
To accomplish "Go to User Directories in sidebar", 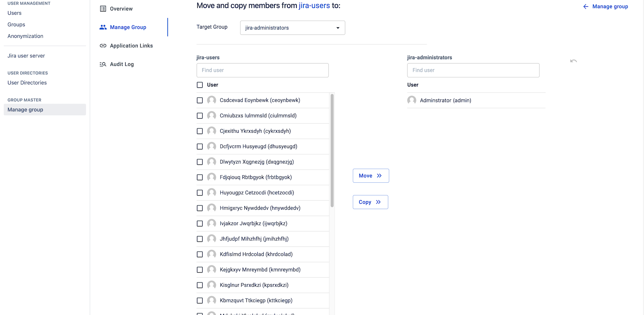I will tap(27, 83).
